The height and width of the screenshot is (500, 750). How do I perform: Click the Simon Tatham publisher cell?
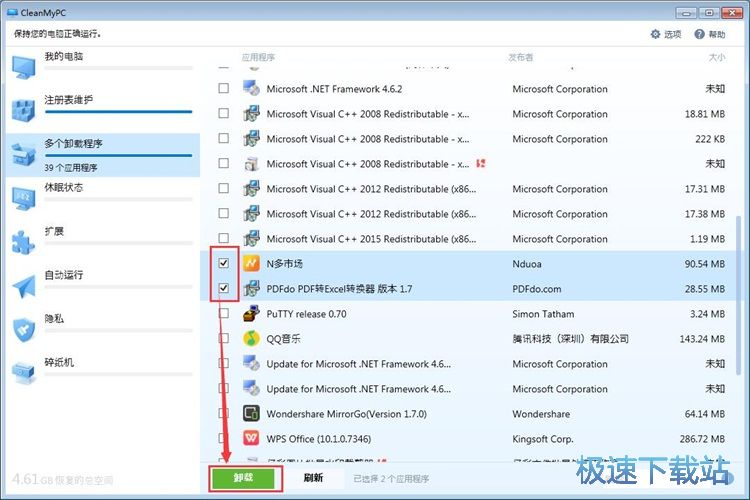pyautogui.click(x=543, y=314)
